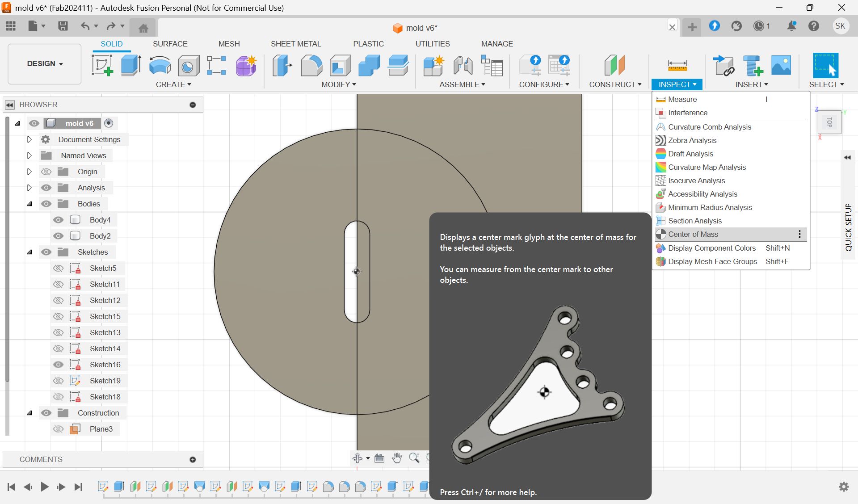Switch to the SHEET METAL tab
858x504 pixels.
click(x=296, y=44)
